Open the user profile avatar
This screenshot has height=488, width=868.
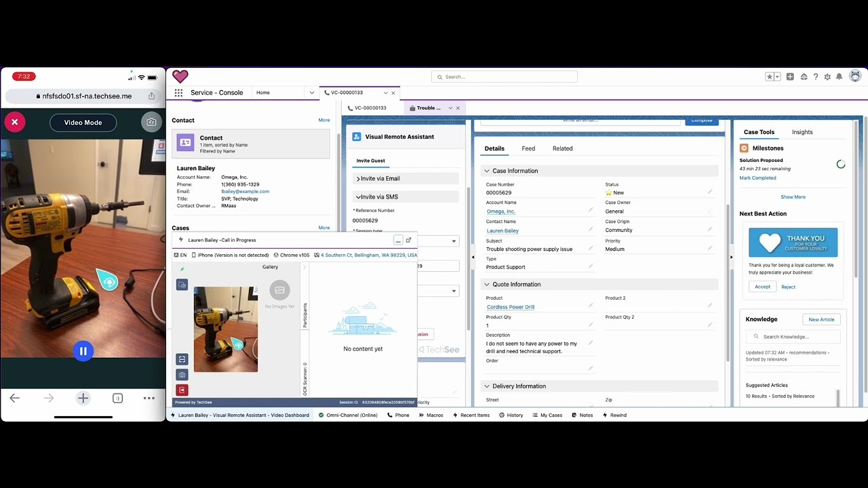coord(855,77)
